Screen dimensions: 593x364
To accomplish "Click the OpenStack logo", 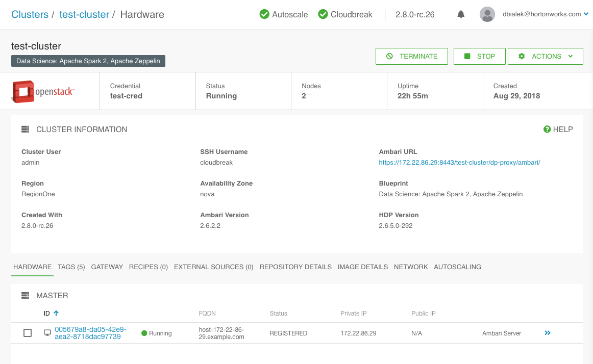I will pyautogui.click(x=43, y=91).
